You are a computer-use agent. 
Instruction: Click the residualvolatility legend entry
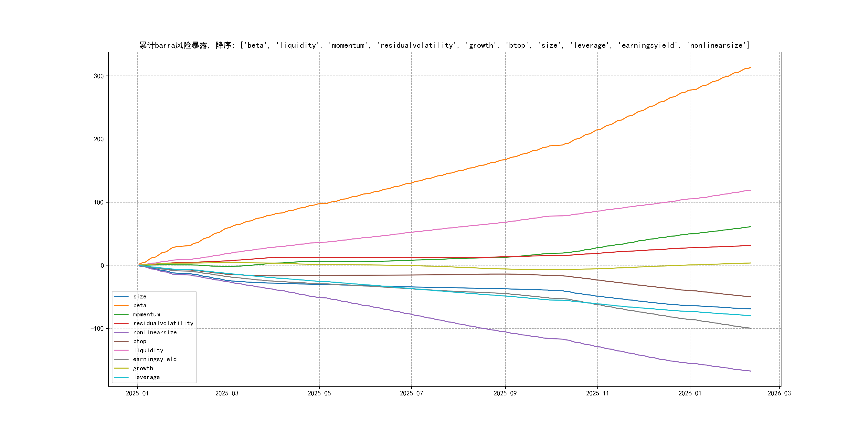tap(163, 323)
